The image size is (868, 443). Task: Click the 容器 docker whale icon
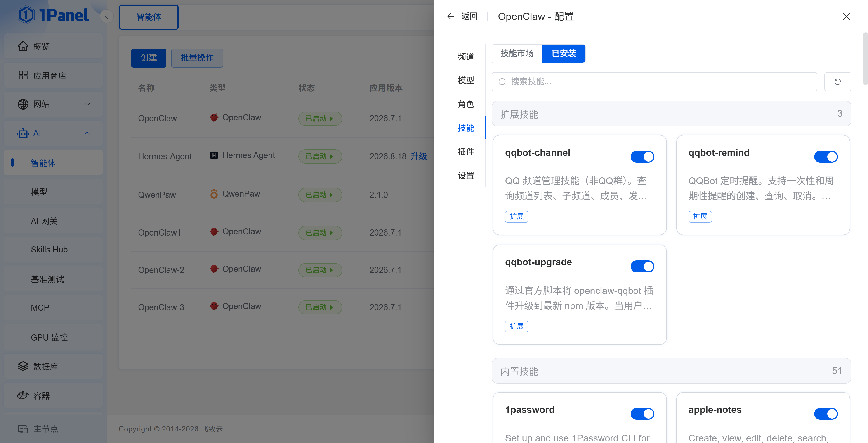pyautogui.click(x=23, y=395)
